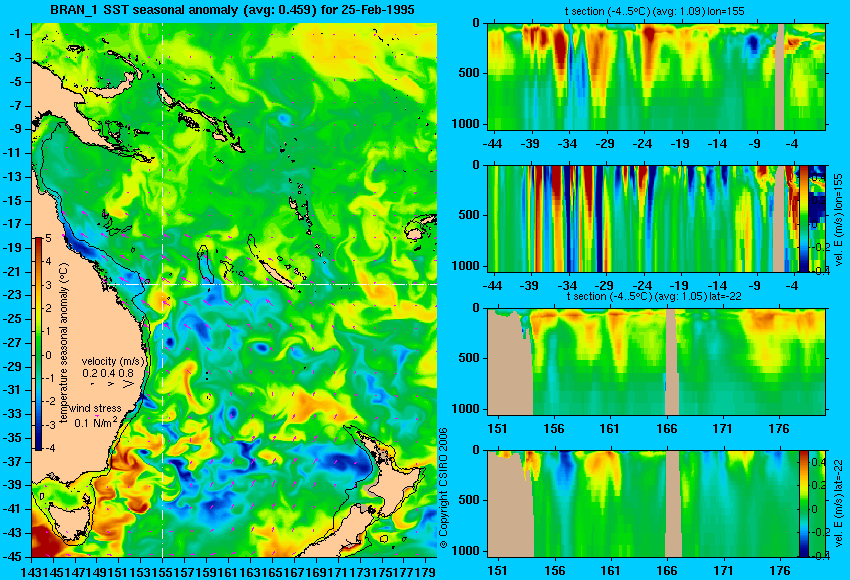Click the '0.2 0.4 0.8' velocity scale values
Viewport: 850px width, 580px height.
pos(108,373)
